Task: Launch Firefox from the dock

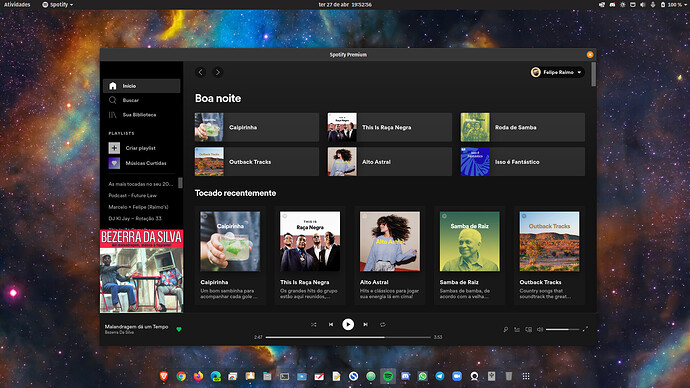Action: tap(198, 376)
